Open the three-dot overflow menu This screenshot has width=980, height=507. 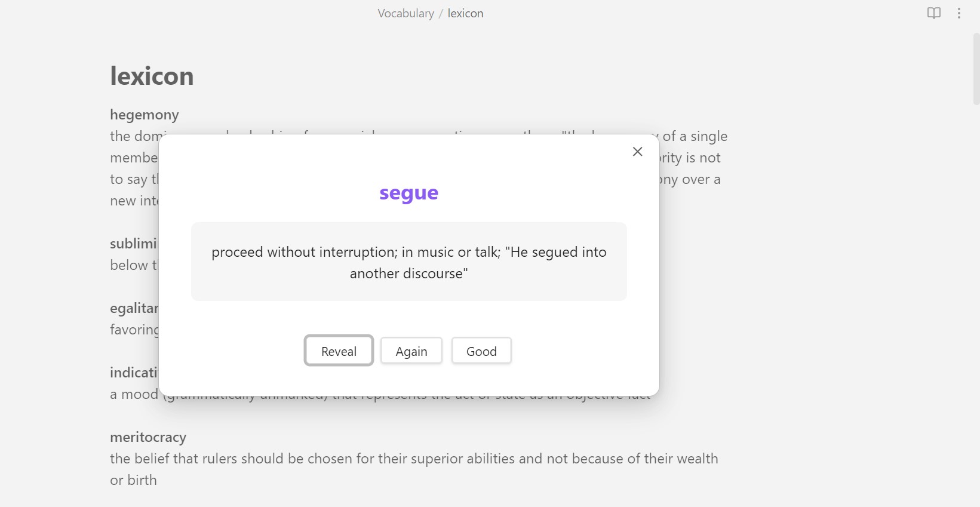tap(959, 13)
